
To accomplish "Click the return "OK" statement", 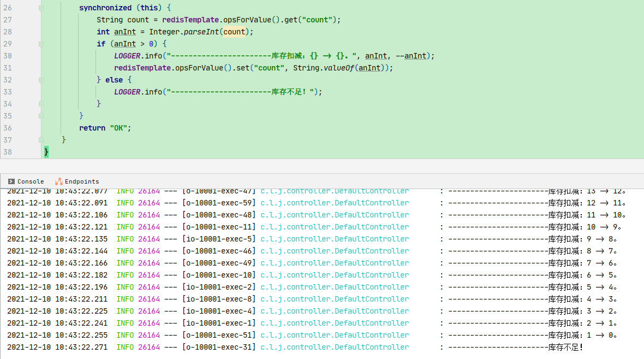I will (105, 128).
